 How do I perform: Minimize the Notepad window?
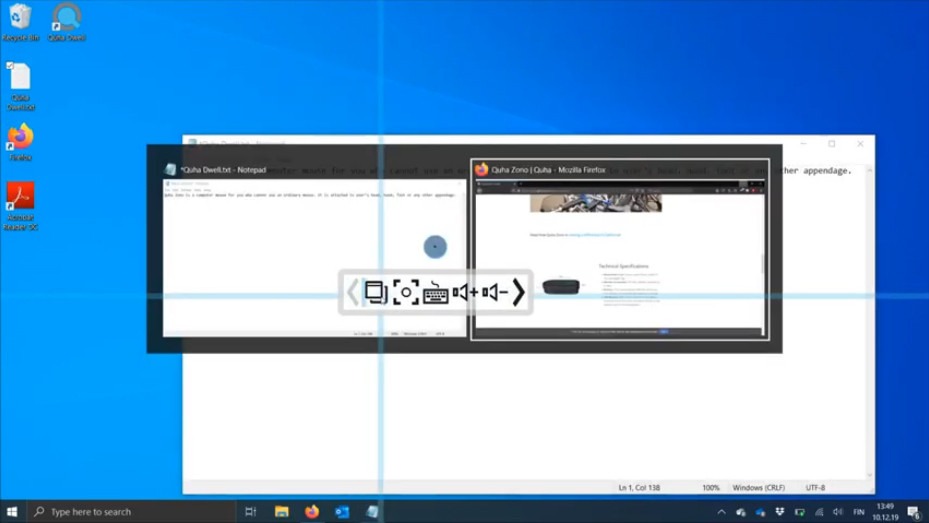[x=803, y=143]
